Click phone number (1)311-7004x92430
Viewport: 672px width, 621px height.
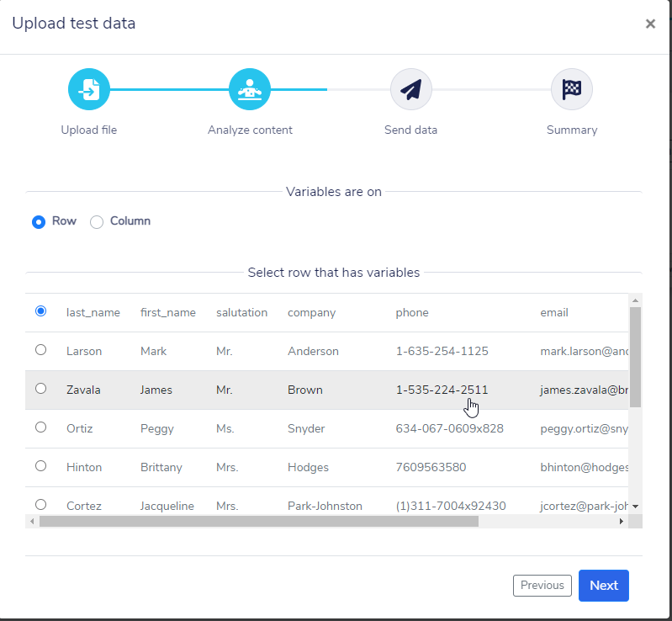click(451, 506)
